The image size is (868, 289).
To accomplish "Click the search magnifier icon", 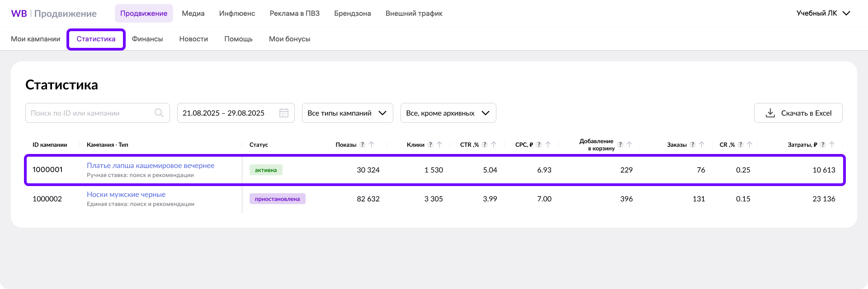I will click(159, 113).
